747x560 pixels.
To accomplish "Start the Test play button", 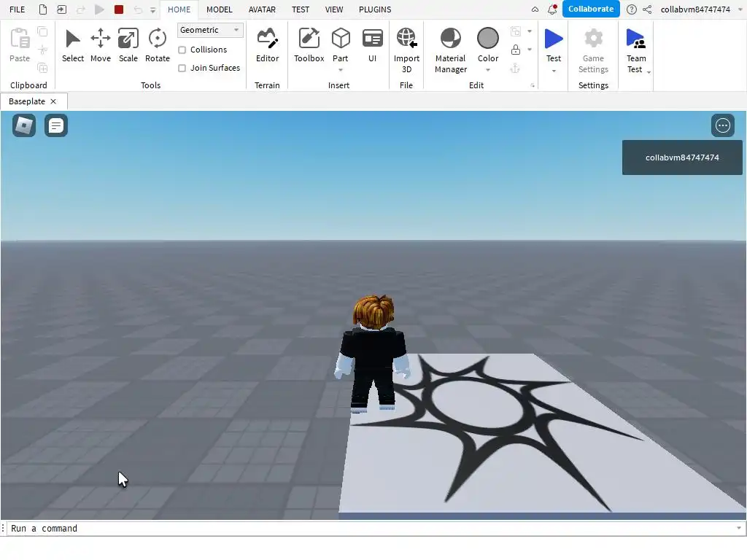I will coord(553,39).
